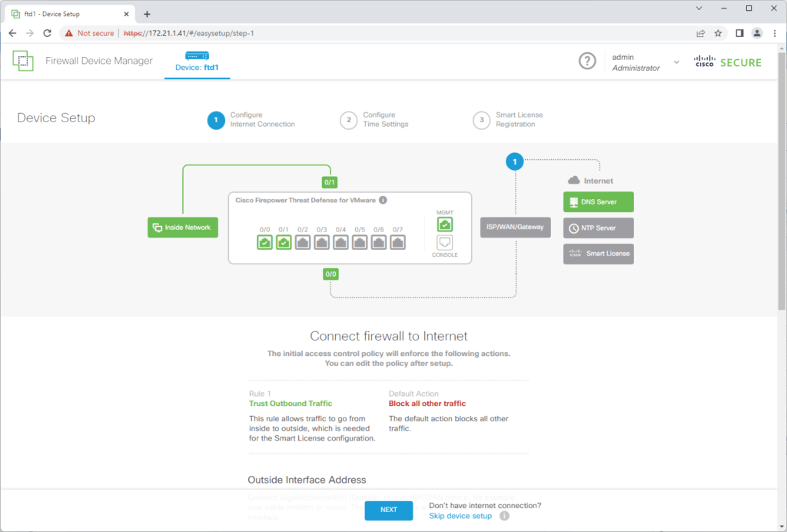Click the info icon next to Cisco Firepower

point(383,200)
